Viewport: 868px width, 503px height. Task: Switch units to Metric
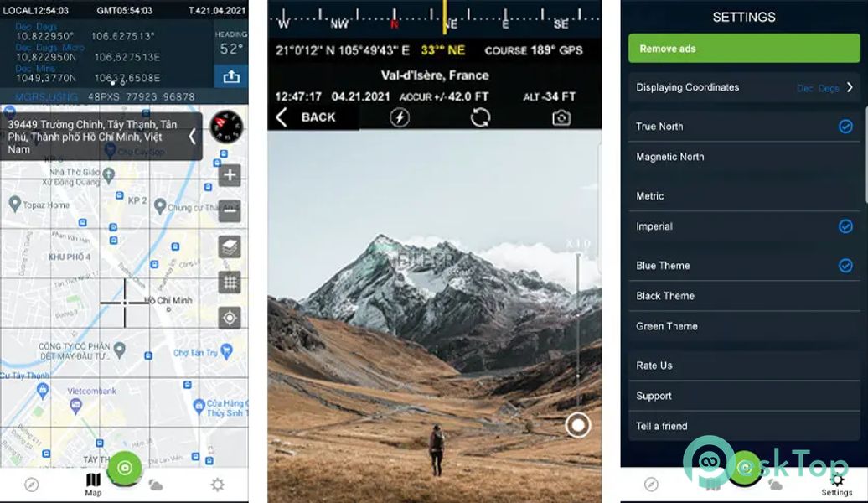click(744, 196)
